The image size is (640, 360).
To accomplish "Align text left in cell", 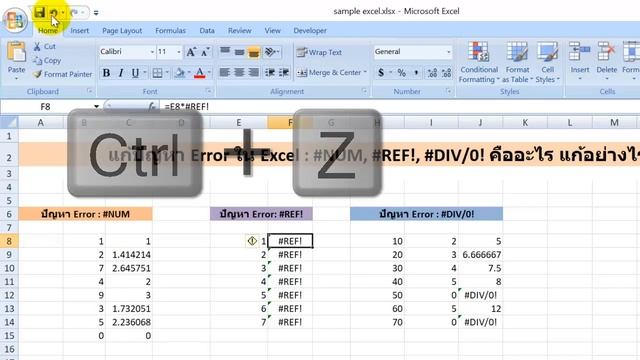I will pos(224,73).
